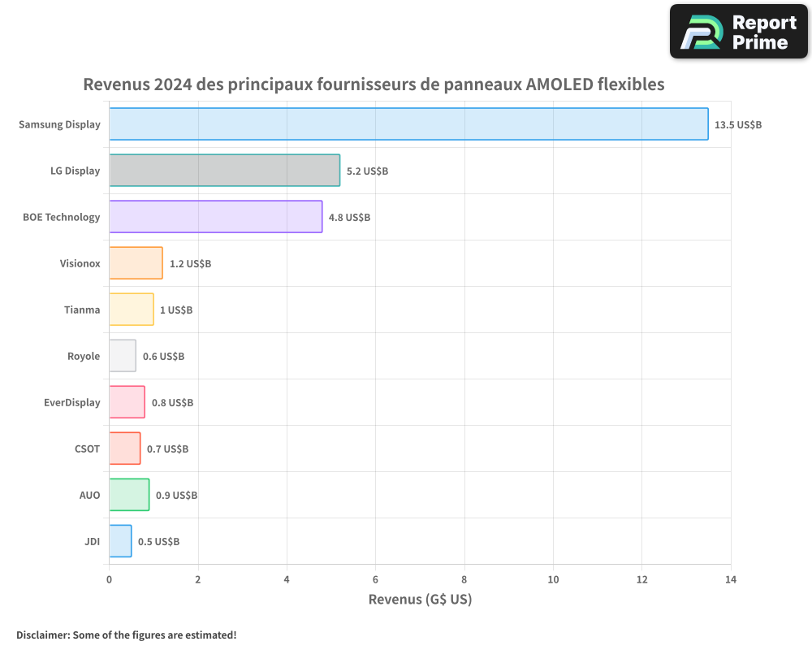Select the LG Display gray bar
812x650 pixels.
pyautogui.click(x=224, y=171)
